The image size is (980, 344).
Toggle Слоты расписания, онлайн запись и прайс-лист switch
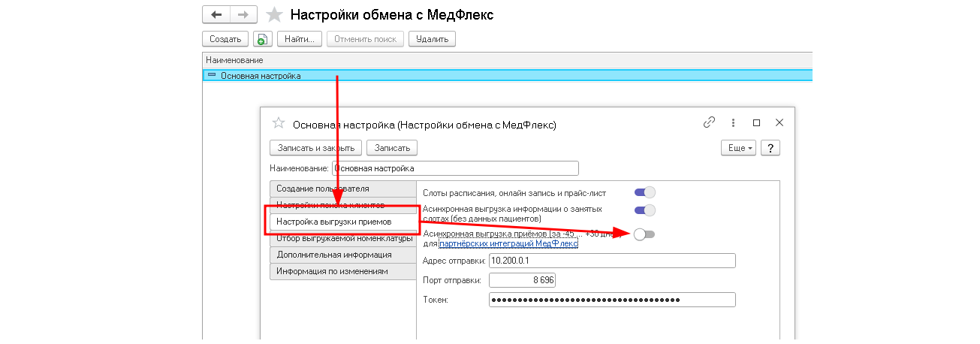coord(645,193)
